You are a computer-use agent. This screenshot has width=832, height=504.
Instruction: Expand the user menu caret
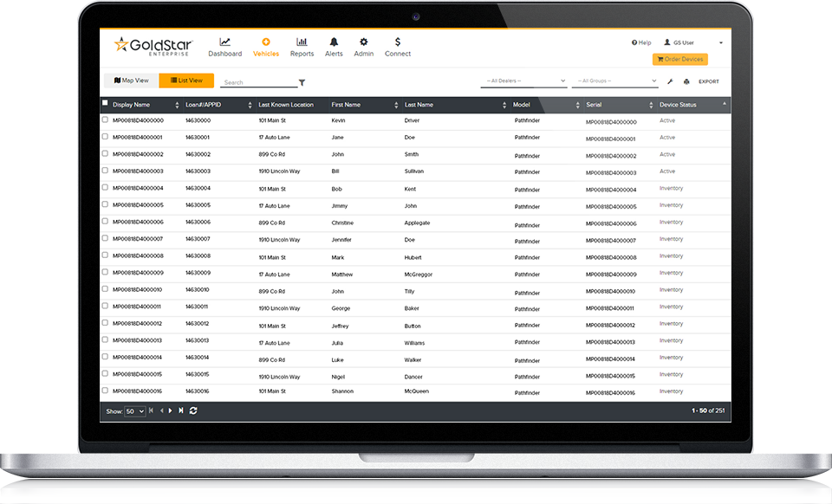click(720, 43)
